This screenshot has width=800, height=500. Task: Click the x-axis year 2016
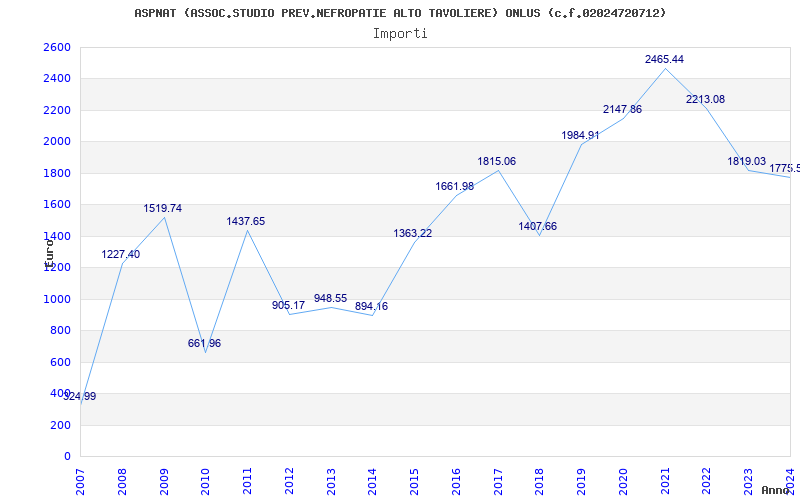coord(457,482)
